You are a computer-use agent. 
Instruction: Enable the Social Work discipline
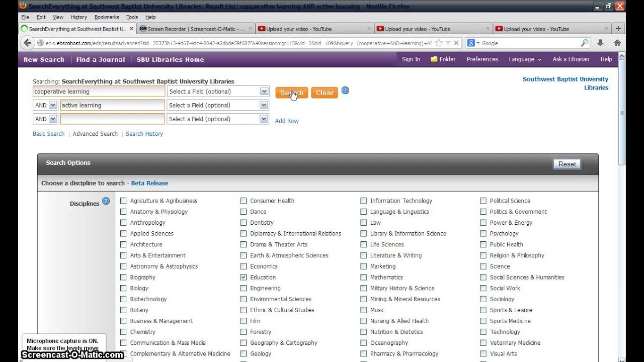tap(483, 288)
